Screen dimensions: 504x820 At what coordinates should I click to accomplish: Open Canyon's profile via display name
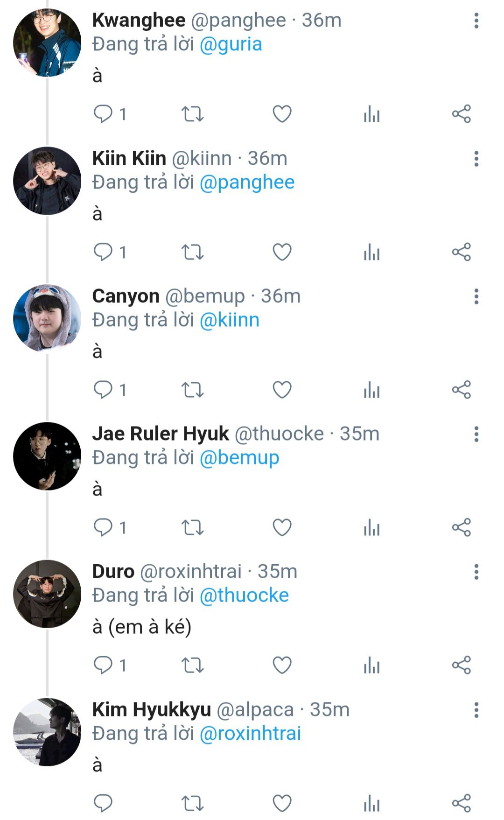click(x=126, y=296)
